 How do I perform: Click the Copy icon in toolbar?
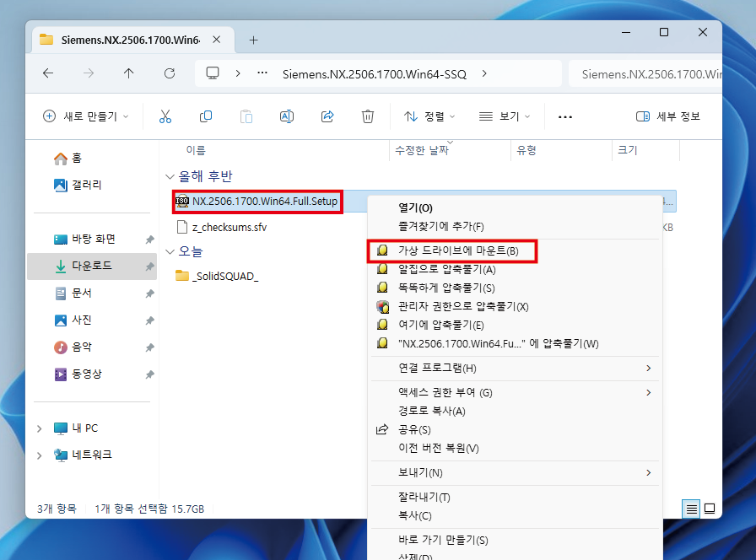(x=206, y=116)
